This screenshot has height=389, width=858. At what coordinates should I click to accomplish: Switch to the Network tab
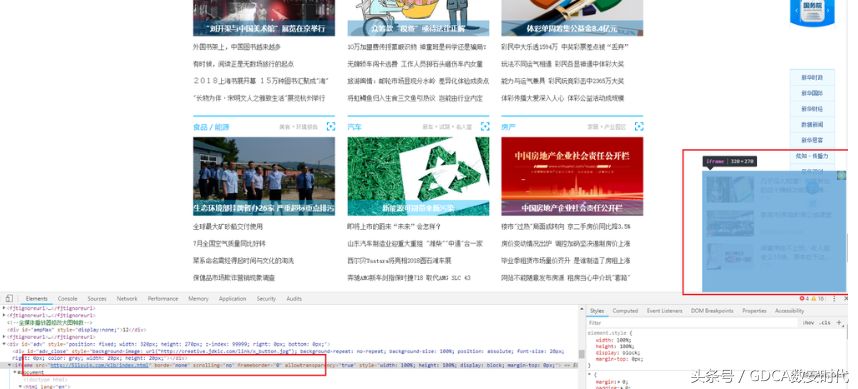pyautogui.click(x=127, y=299)
